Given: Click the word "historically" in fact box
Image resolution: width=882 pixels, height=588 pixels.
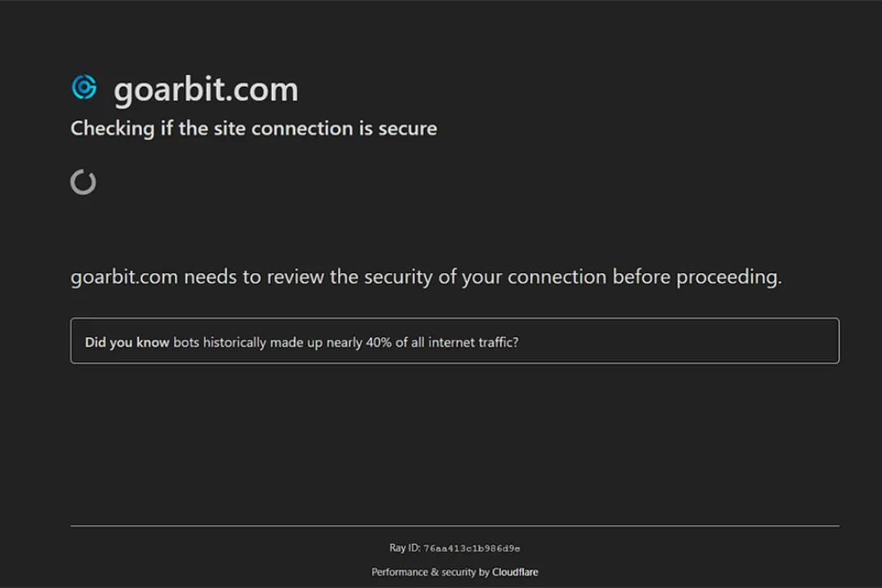Looking at the screenshot, I should [x=235, y=342].
